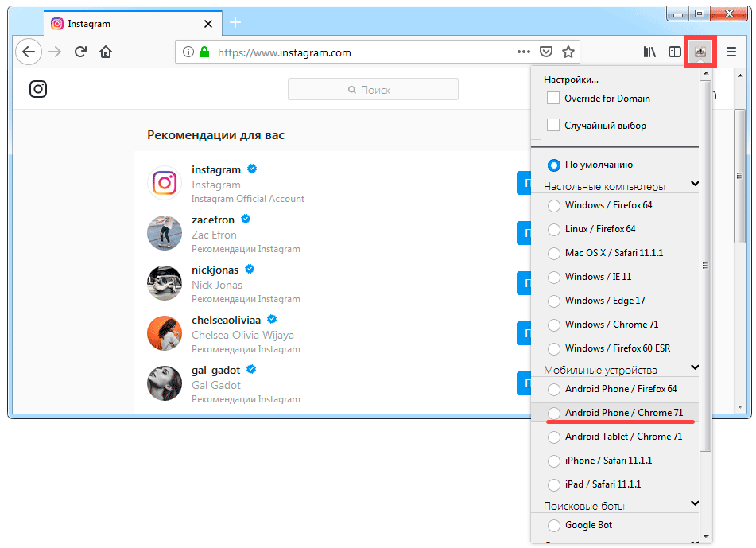Open zacefron profile link
The height and width of the screenshot is (548, 756).
[213, 220]
